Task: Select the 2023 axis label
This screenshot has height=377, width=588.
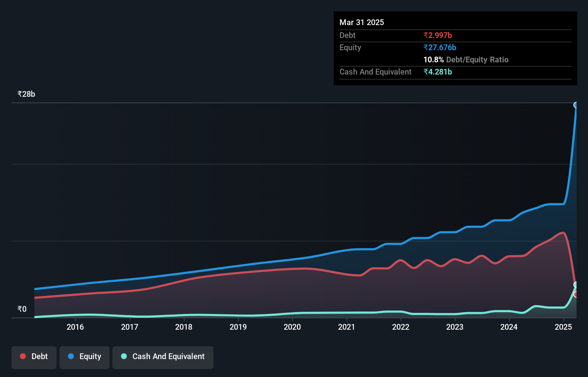Action: point(455,327)
